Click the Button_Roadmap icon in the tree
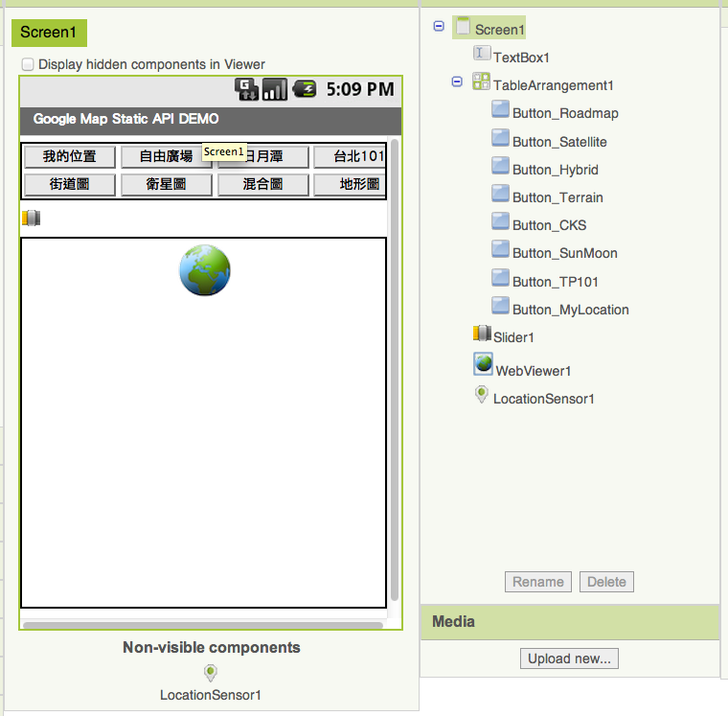 pos(500,109)
